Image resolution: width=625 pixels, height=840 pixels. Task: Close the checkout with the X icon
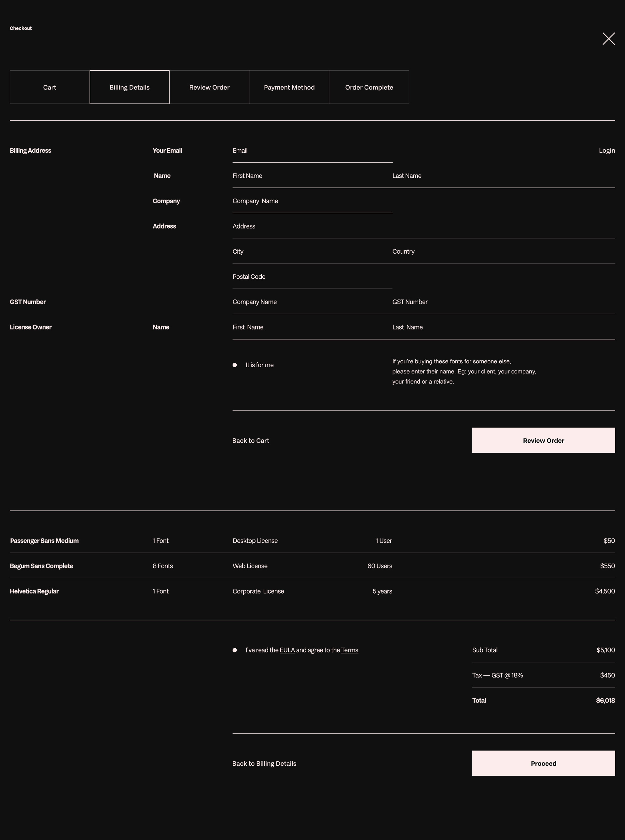click(x=608, y=39)
